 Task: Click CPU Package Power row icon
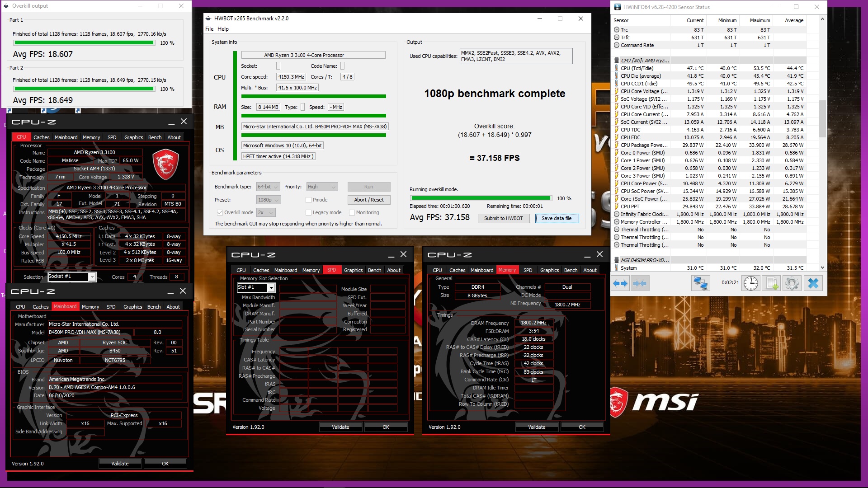(x=617, y=145)
